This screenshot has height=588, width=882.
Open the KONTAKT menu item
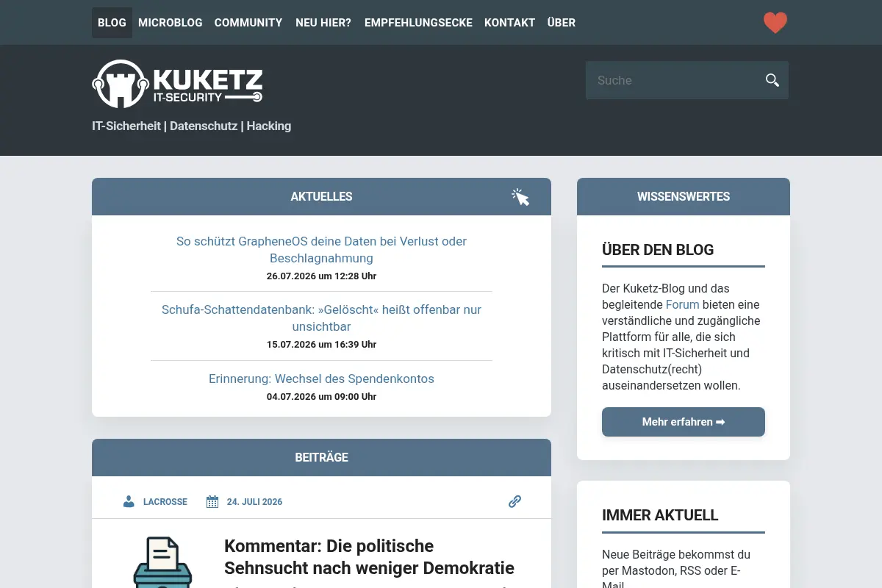coord(509,23)
